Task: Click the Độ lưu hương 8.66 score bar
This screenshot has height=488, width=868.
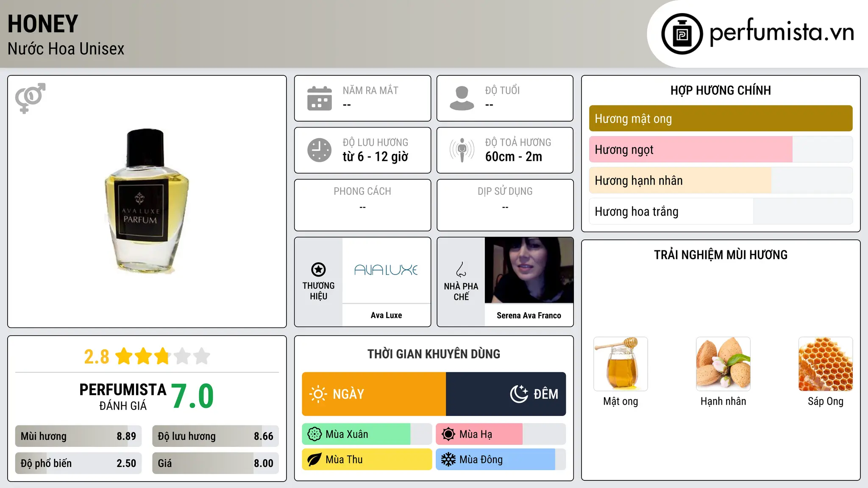Action: pyautogui.click(x=215, y=436)
